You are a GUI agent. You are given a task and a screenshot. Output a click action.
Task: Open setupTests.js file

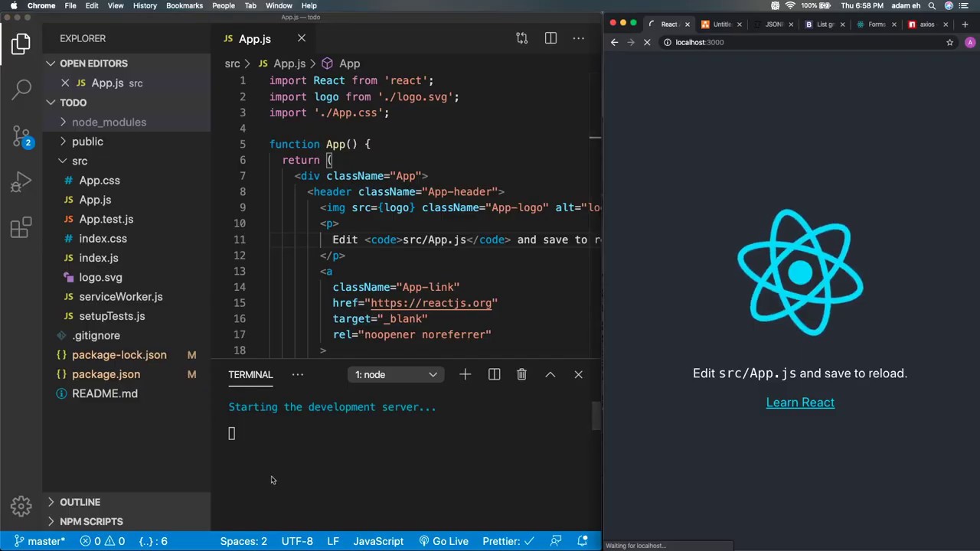112,316
